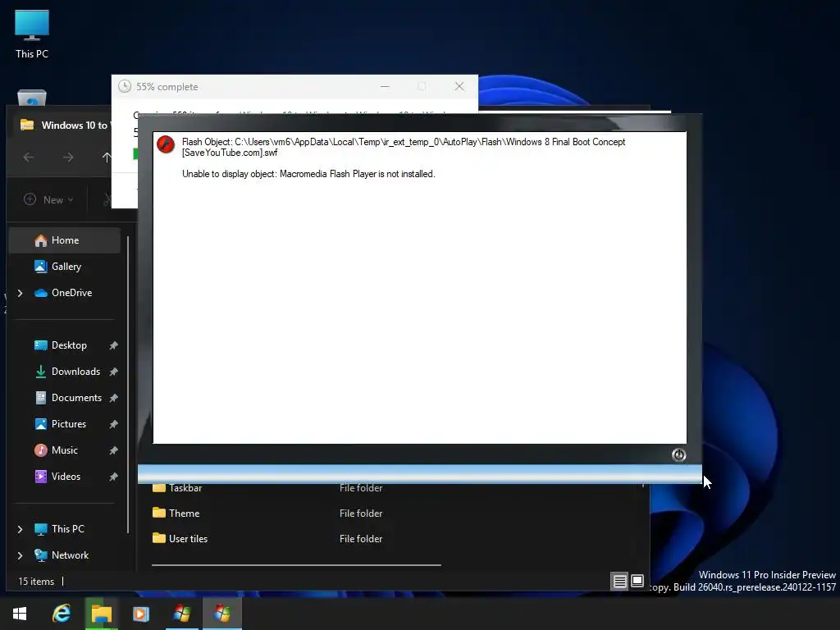Unpin Videos using its pin icon
Viewport: 840px width, 630px height.
pyautogui.click(x=113, y=477)
